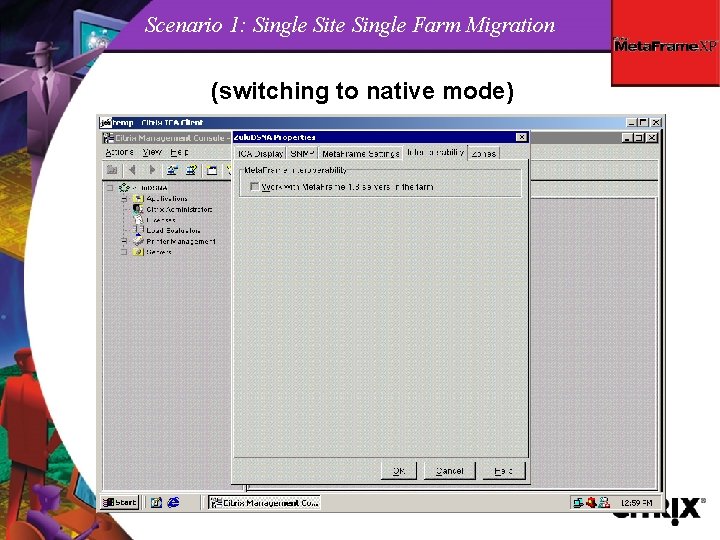The height and width of the screenshot is (540, 720).
Task: Click the first quick launch icon beside Start
Action: click(156, 502)
